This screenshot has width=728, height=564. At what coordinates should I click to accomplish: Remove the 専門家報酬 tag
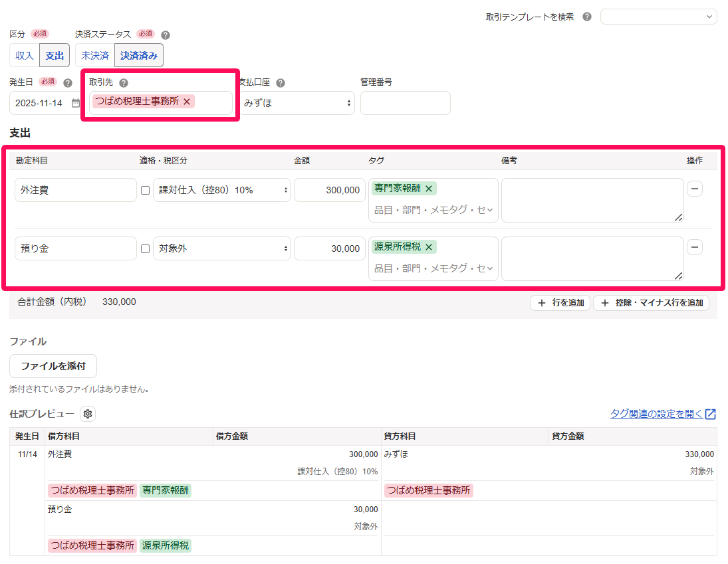(429, 189)
